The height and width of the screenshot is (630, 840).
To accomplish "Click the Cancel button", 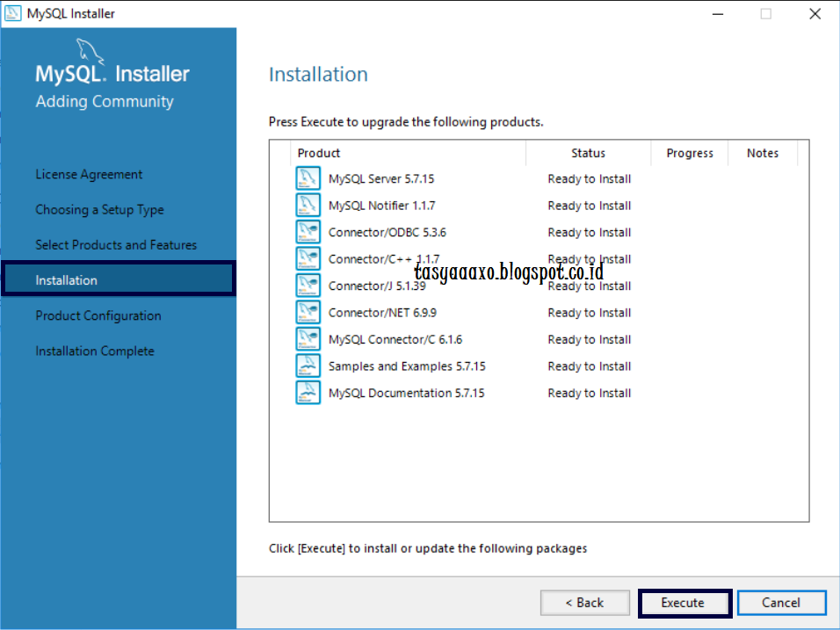I will tap(782, 603).
